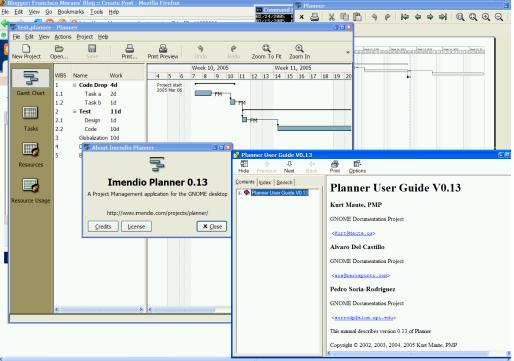Switch to the Index tab in help
Screen dimensions: 514x361
point(265,182)
